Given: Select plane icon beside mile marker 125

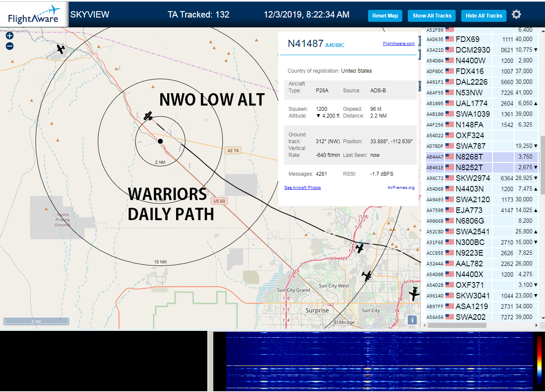Looking at the screenshot, I should pos(360,248).
